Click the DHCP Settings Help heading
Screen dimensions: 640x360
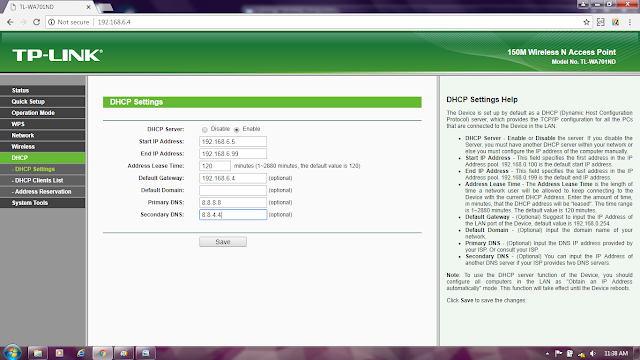coord(482,100)
